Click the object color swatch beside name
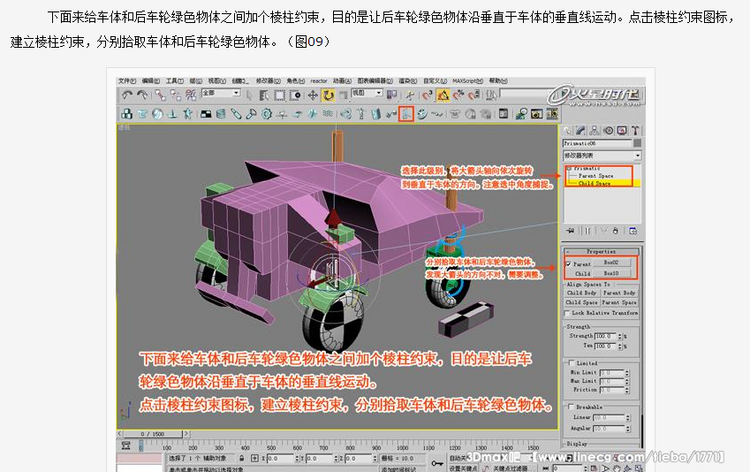The width and height of the screenshot is (750, 472). [x=637, y=143]
